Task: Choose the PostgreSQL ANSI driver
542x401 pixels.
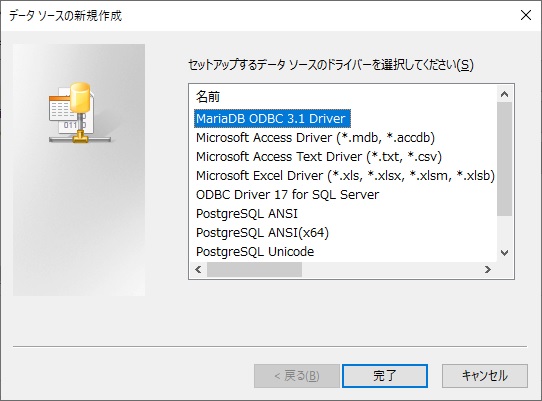Action: coord(247,214)
